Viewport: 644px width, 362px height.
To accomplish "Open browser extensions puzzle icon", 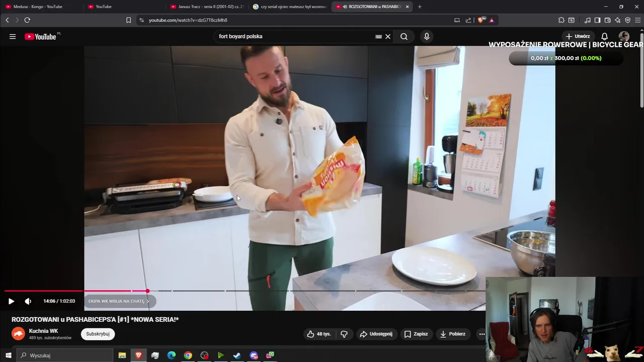I will [561, 20].
